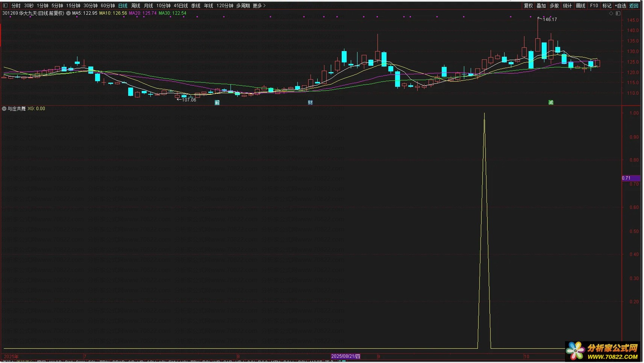
Task: Switch to 月线 monthly chart
Action: pyautogui.click(x=148, y=6)
